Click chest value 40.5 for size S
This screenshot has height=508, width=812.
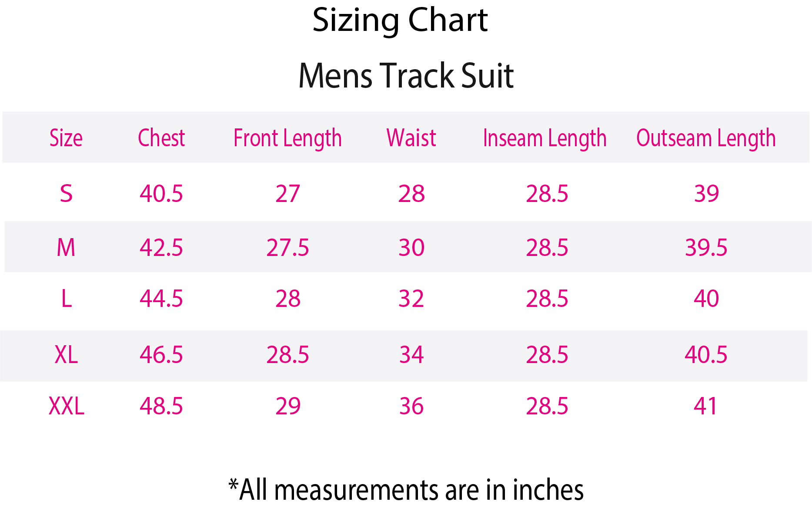[161, 193]
